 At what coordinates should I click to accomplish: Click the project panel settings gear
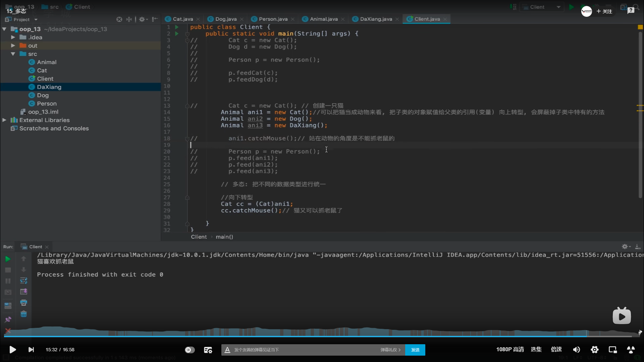pos(142,19)
